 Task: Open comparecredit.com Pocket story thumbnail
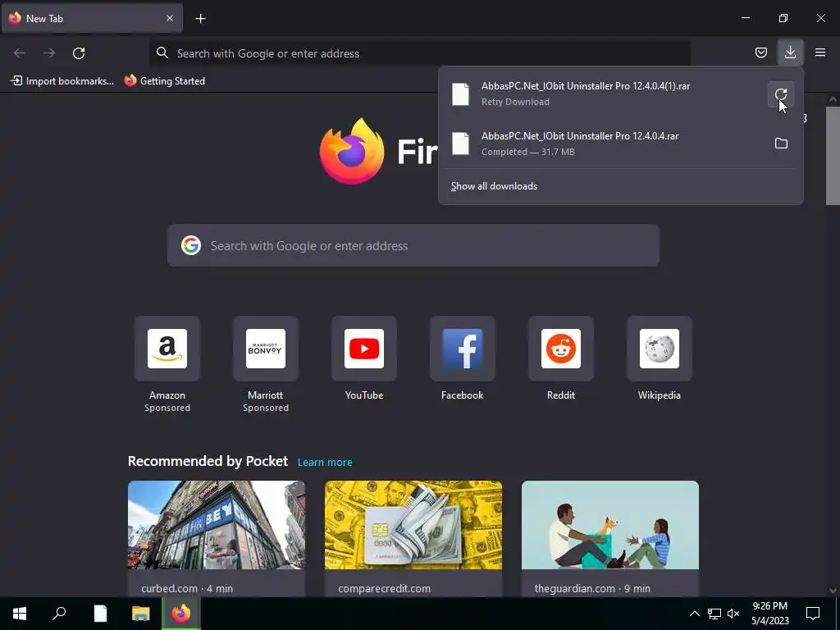point(413,525)
